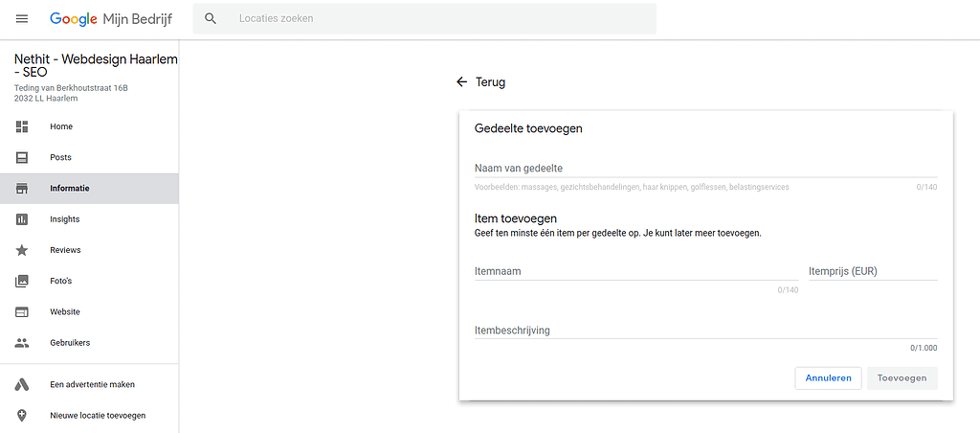Focus the Itemnaam field
This screenshot has width=980, height=433.
(x=636, y=271)
